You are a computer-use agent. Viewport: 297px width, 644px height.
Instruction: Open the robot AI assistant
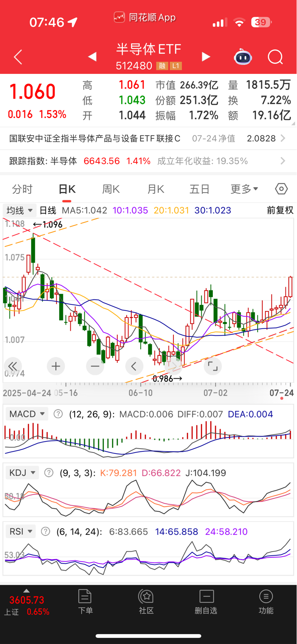(243, 57)
